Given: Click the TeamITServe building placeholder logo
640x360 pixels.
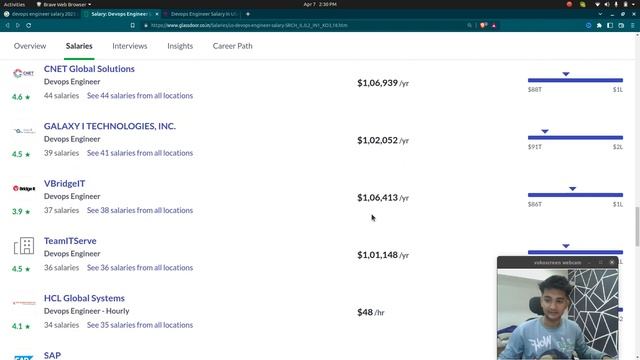Looking at the screenshot, I should coord(24,246).
